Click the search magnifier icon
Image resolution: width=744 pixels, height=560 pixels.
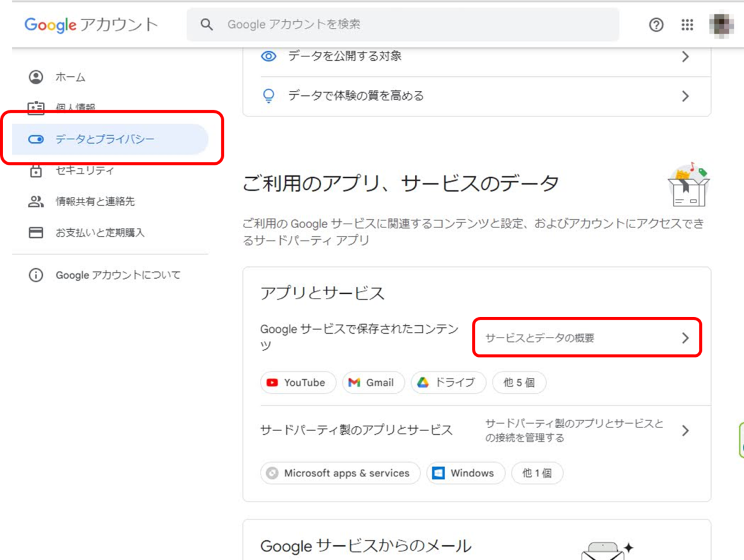(x=207, y=25)
